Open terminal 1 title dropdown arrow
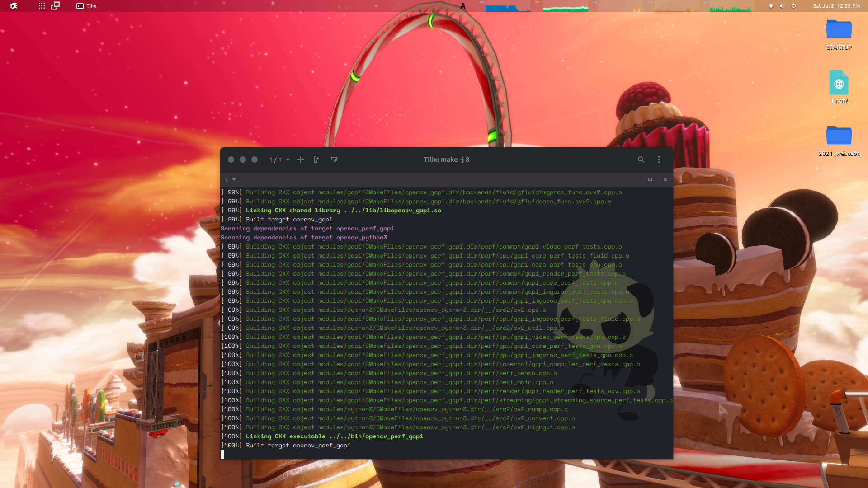This screenshot has height=488, width=868. click(x=234, y=179)
